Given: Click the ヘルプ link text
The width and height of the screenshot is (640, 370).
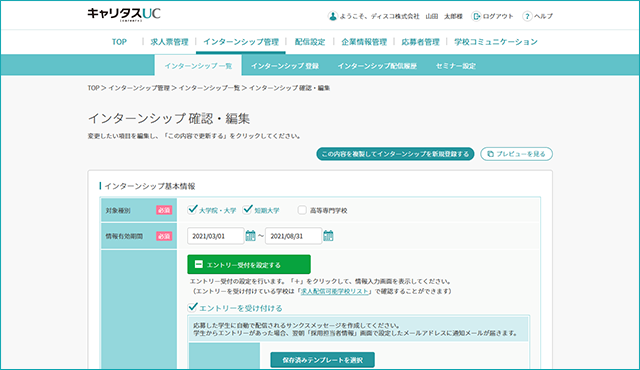Looking at the screenshot, I should click(x=544, y=16).
